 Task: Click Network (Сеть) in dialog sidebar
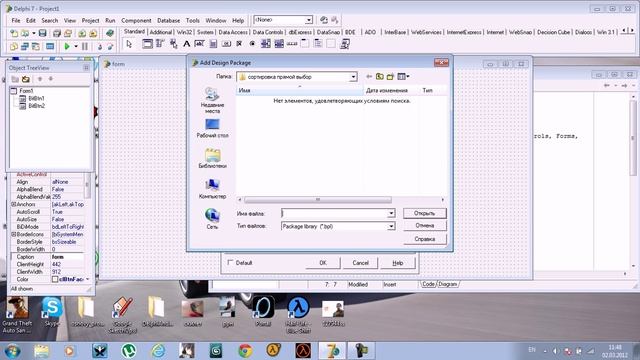pos(212,218)
